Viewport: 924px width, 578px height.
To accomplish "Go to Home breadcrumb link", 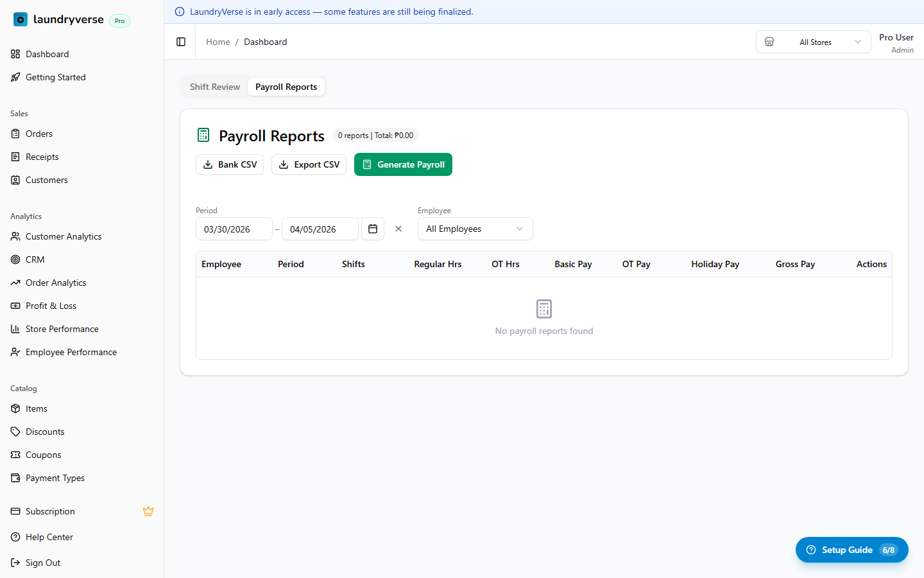I will [218, 42].
